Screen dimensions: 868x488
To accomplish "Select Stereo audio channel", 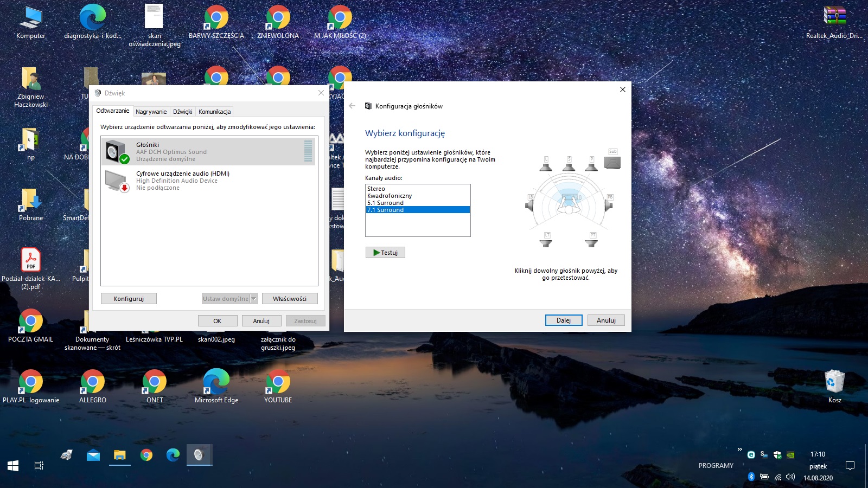I will [x=418, y=189].
